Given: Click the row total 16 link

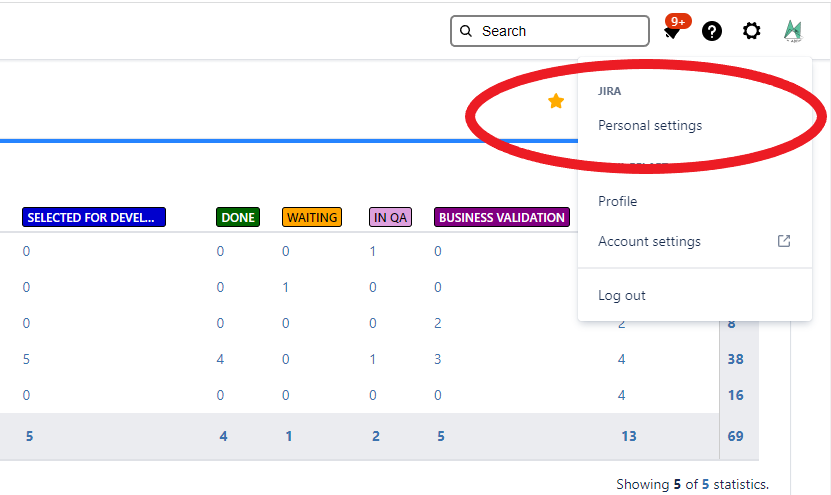Looking at the screenshot, I should tap(735, 395).
